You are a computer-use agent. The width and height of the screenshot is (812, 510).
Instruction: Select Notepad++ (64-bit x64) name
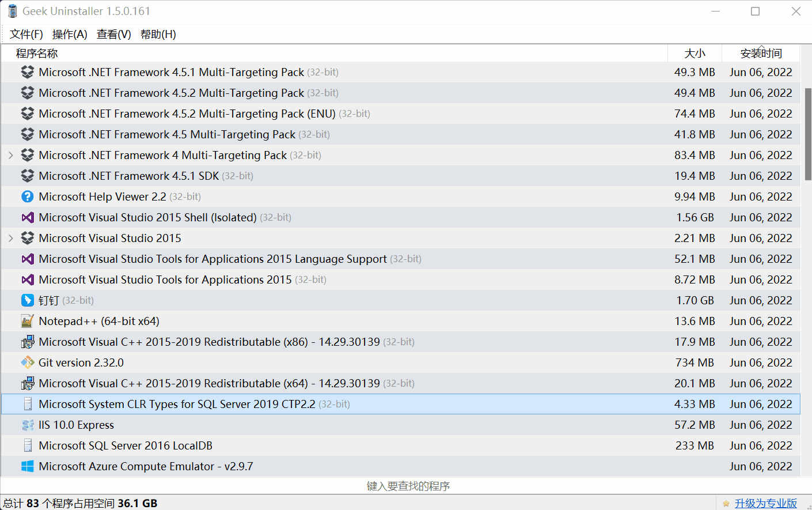click(x=99, y=321)
